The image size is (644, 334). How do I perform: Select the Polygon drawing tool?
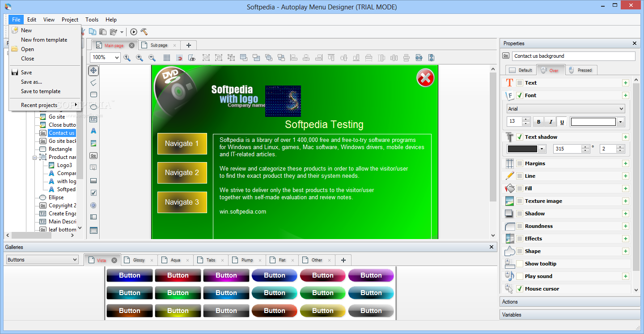click(93, 83)
